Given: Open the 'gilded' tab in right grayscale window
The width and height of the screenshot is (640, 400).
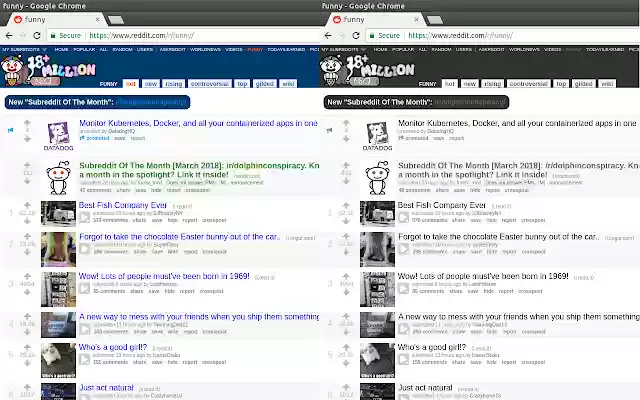Looking at the screenshot, I should (583, 84).
